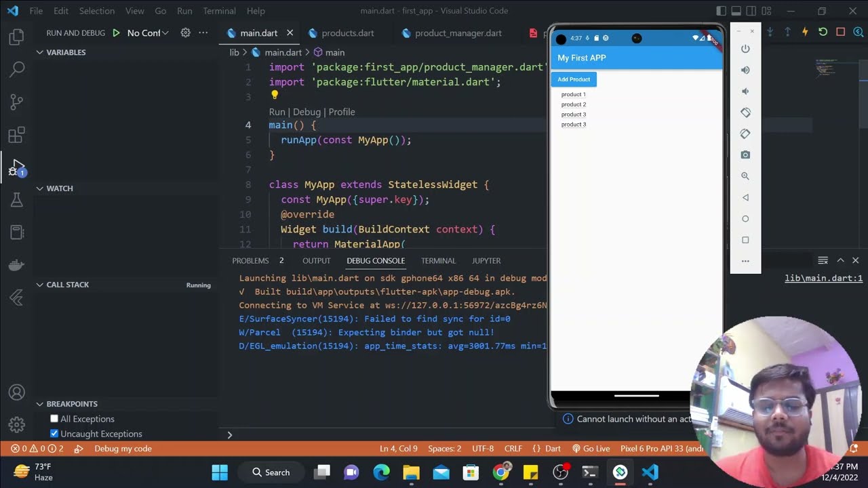
Task: Stop debugging with red square icon
Action: pos(840,32)
